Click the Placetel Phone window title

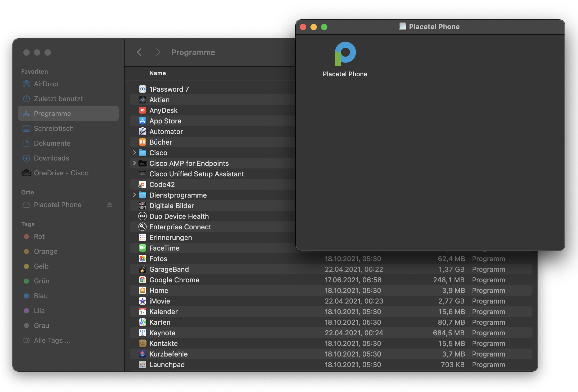pos(434,27)
